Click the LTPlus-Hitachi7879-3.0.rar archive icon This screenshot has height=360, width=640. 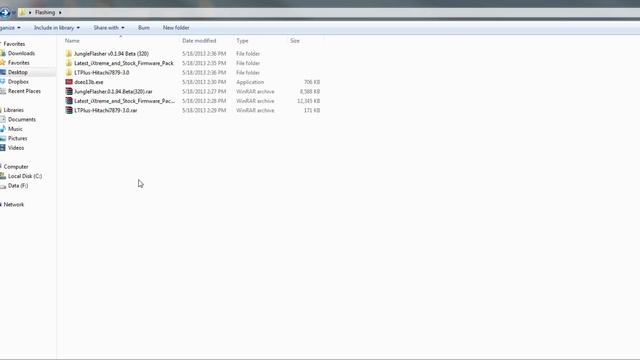click(69, 110)
